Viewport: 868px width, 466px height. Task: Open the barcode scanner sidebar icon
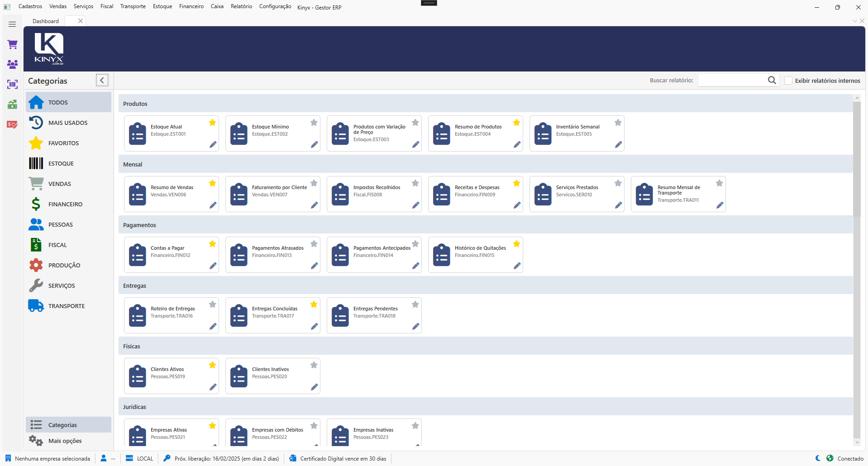12,84
